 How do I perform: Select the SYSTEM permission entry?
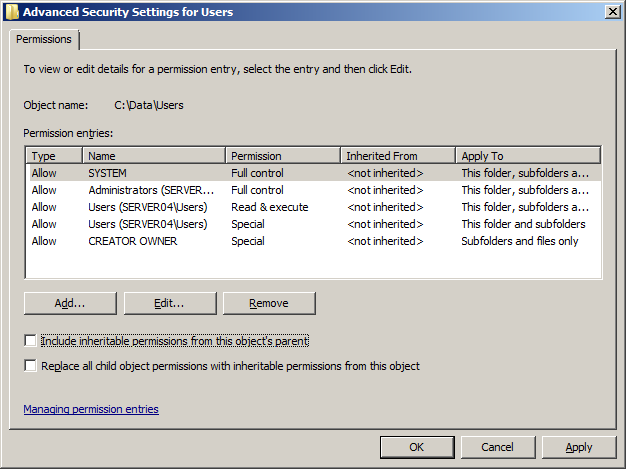[108, 173]
